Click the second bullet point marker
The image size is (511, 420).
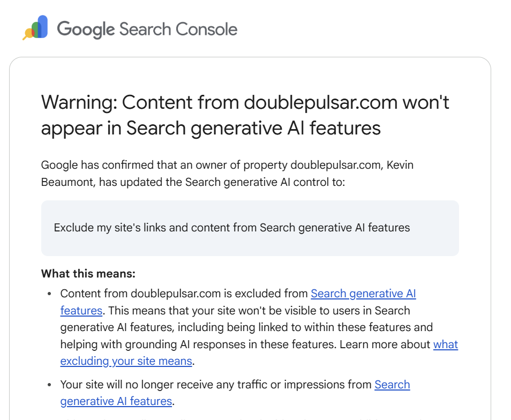[x=49, y=385]
